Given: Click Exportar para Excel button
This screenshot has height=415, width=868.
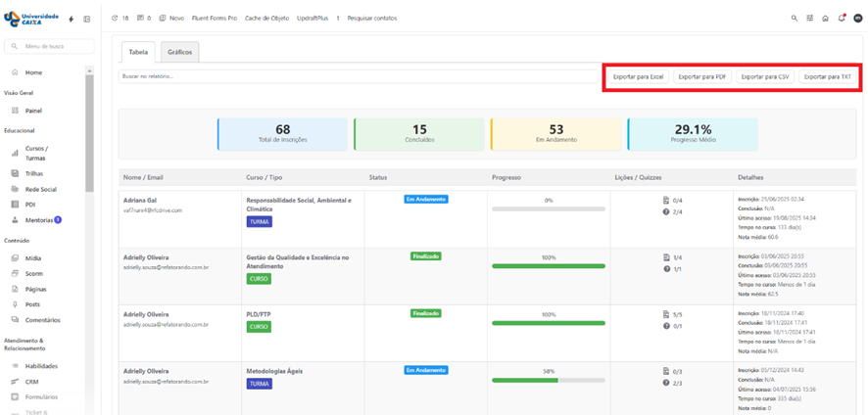Looking at the screenshot, I should 638,76.
